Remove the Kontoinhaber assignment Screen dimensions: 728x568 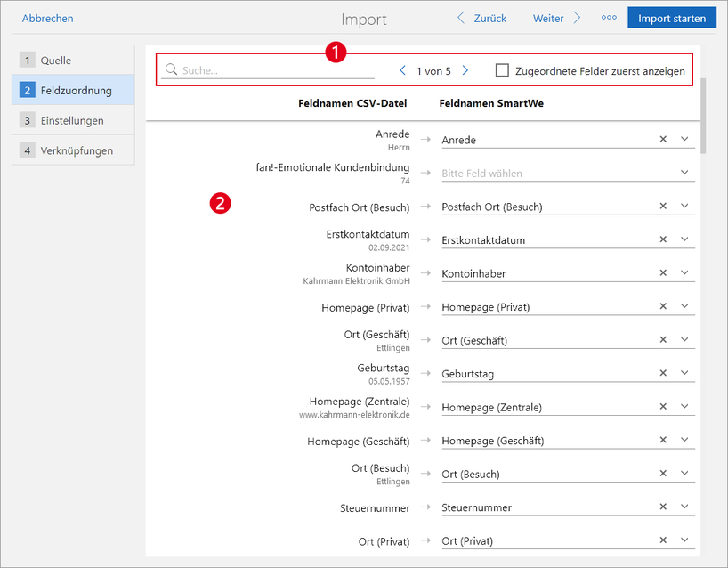pos(662,272)
